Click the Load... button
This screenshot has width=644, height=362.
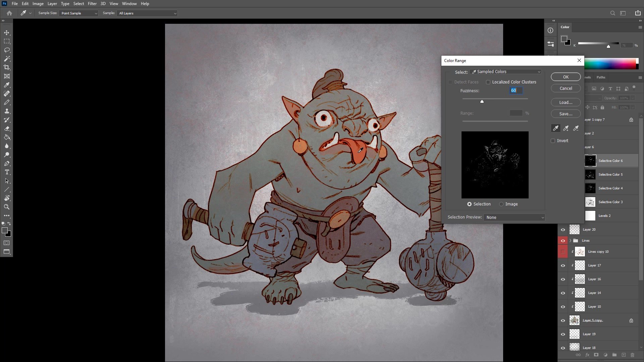[566, 103]
